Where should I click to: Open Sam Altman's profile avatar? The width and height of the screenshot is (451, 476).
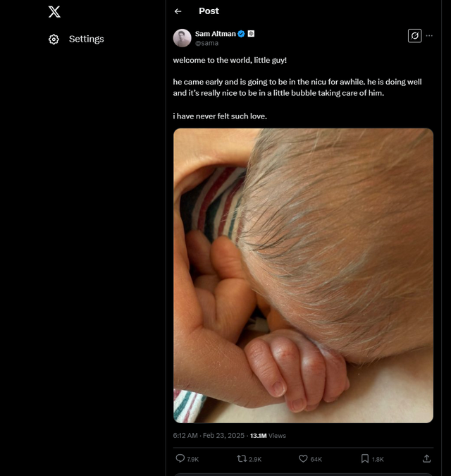[182, 38]
